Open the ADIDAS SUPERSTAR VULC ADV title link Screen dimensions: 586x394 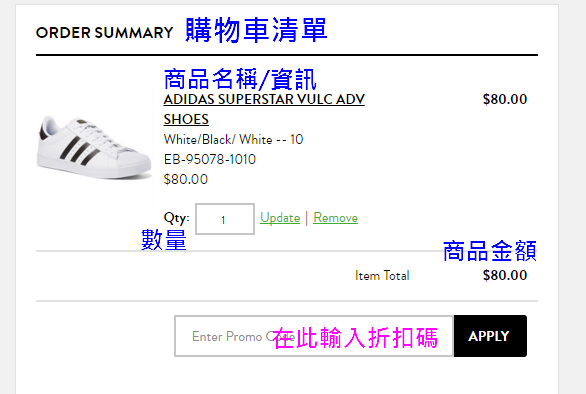pos(264,99)
